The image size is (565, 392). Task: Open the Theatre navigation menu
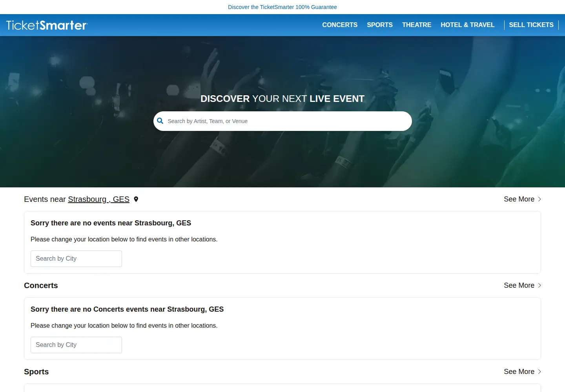pyautogui.click(x=417, y=25)
